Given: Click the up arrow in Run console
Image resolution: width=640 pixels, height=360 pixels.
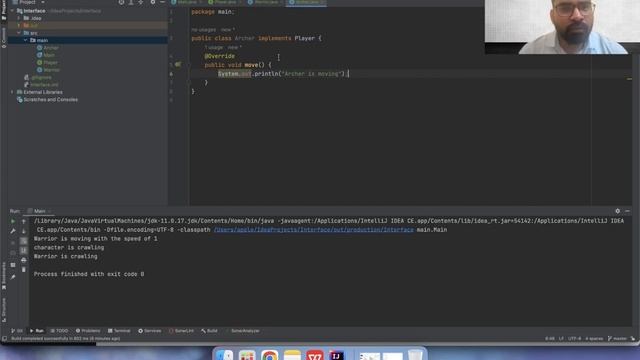Looking at the screenshot, I should click(24, 221).
